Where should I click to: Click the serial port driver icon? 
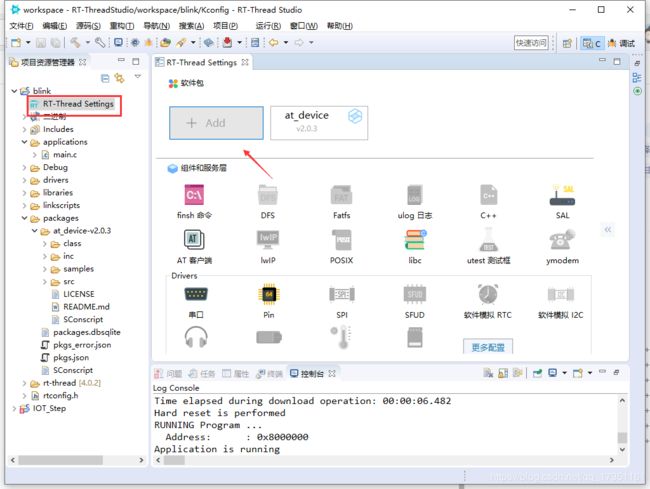(x=196, y=294)
